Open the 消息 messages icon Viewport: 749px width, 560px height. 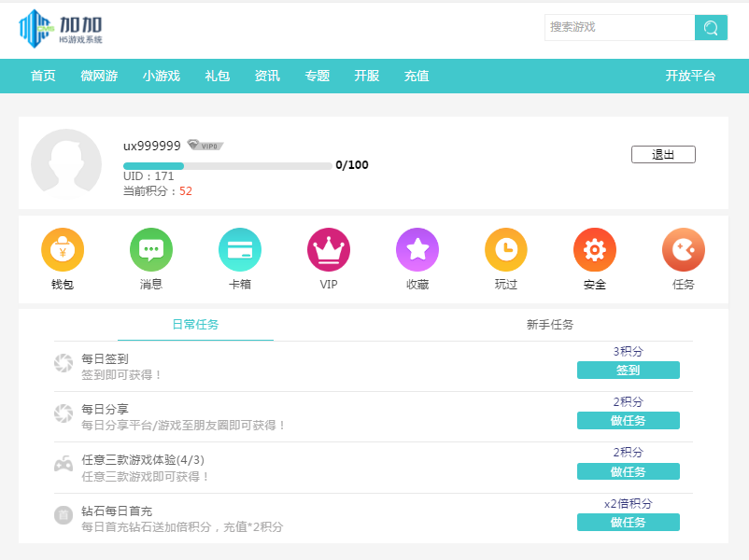(x=151, y=250)
